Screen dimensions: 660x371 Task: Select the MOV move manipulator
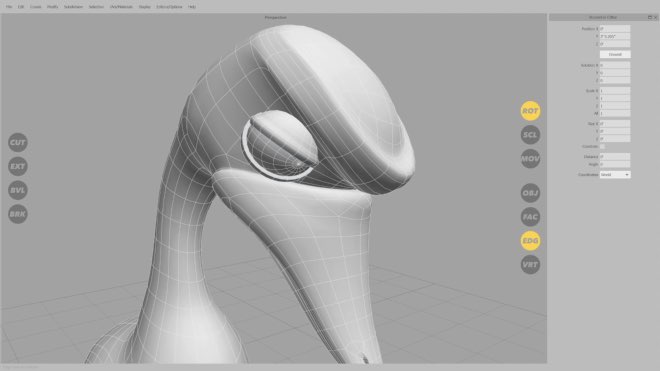pyautogui.click(x=530, y=159)
